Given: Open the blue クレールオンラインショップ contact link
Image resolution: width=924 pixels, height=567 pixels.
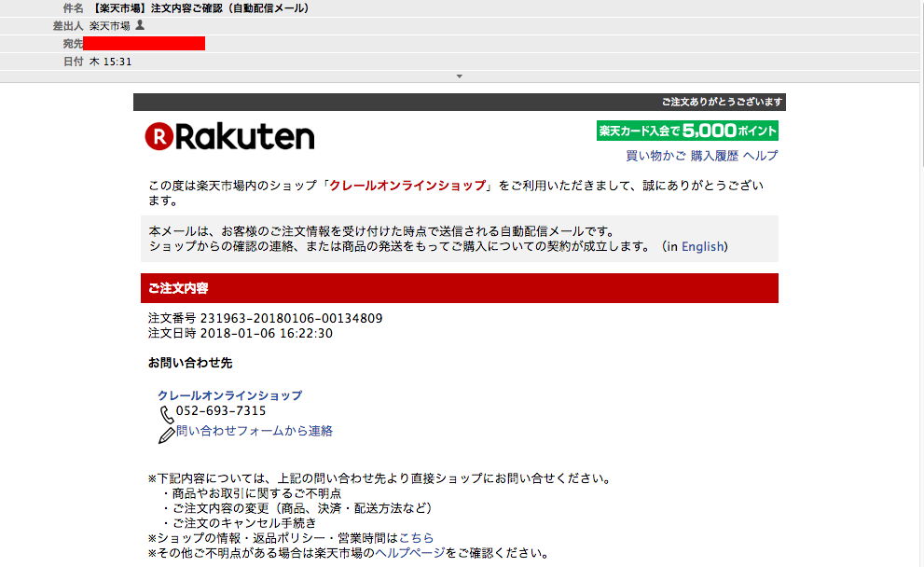Looking at the screenshot, I should pyautogui.click(x=229, y=394).
